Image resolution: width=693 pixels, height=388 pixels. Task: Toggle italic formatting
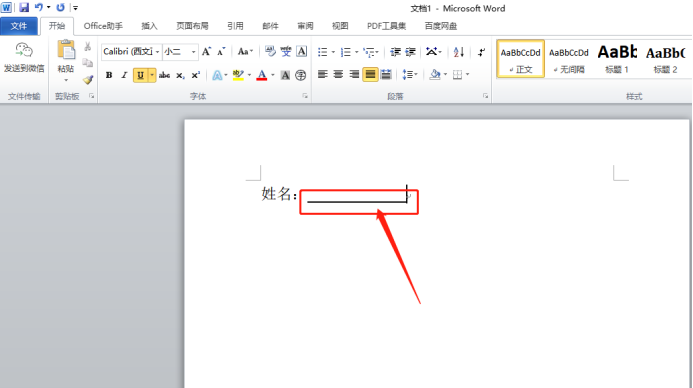124,75
